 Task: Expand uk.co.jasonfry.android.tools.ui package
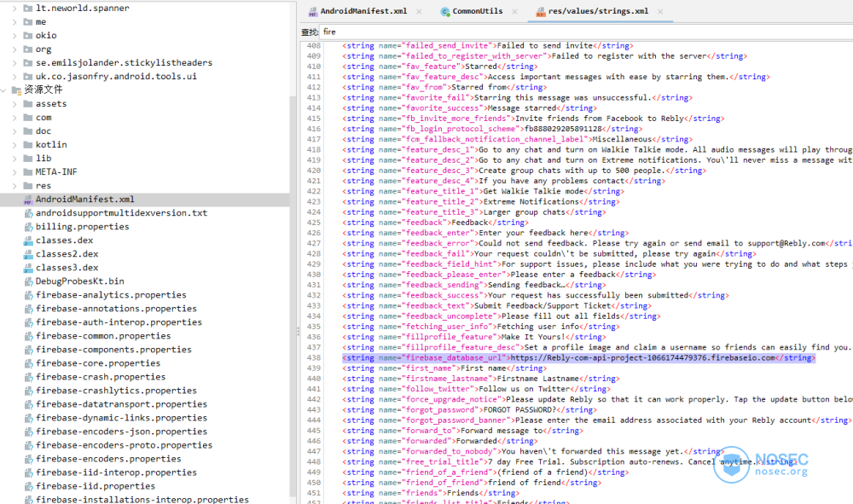(x=15, y=76)
